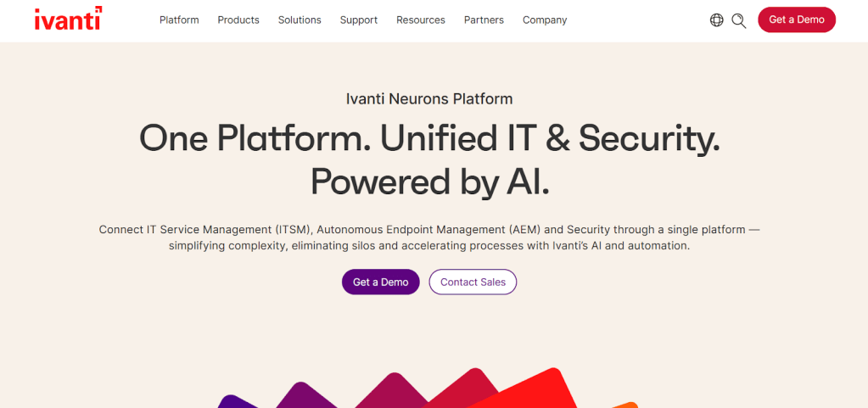Screen dimensions: 868x408
Task: Click the dark purple shape in graphic
Action: click(232, 402)
